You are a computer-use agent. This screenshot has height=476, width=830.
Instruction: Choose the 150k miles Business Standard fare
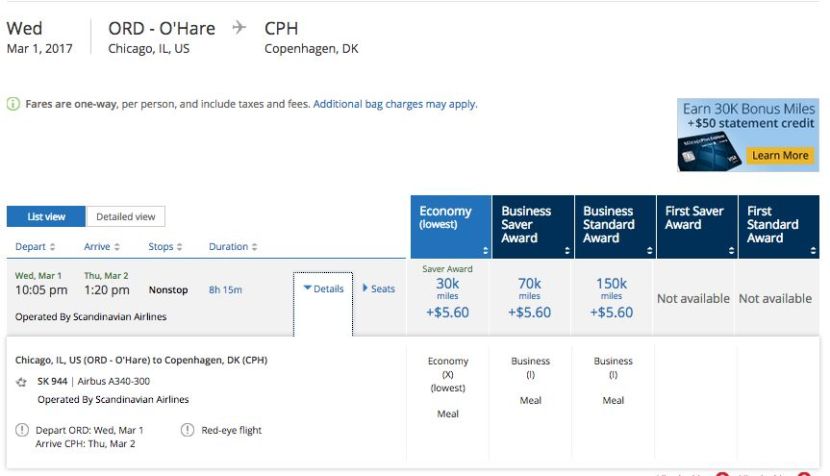click(612, 297)
